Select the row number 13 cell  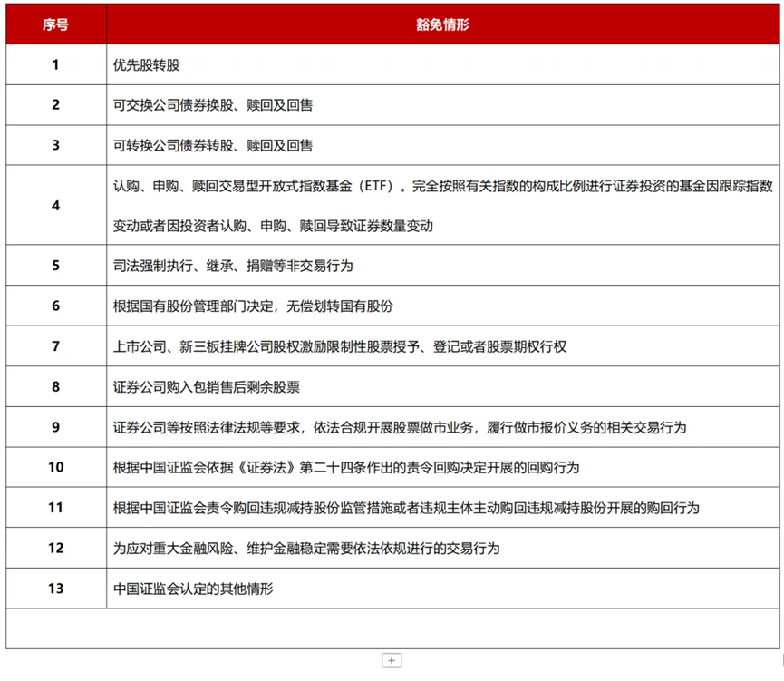pyautogui.click(x=55, y=588)
